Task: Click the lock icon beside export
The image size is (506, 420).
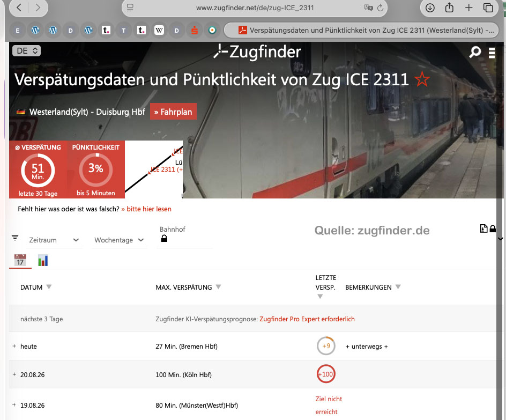Action: [x=493, y=229]
